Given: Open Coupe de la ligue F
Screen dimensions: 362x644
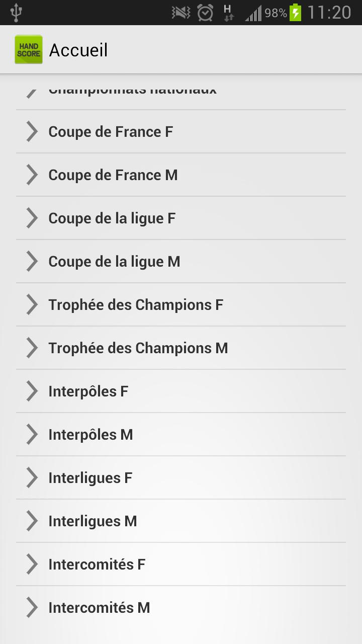Looking at the screenshot, I should [112, 218].
